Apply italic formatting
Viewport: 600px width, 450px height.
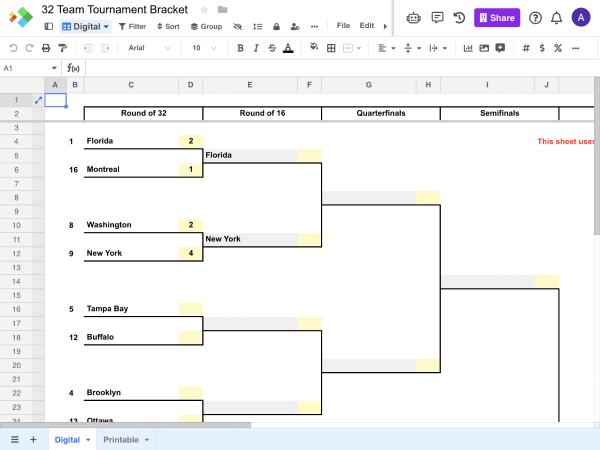256,48
